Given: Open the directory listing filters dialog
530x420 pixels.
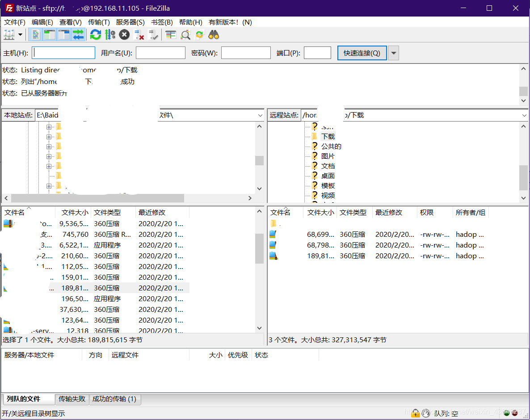Looking at the screenshot, I should (x=171, y=34).
